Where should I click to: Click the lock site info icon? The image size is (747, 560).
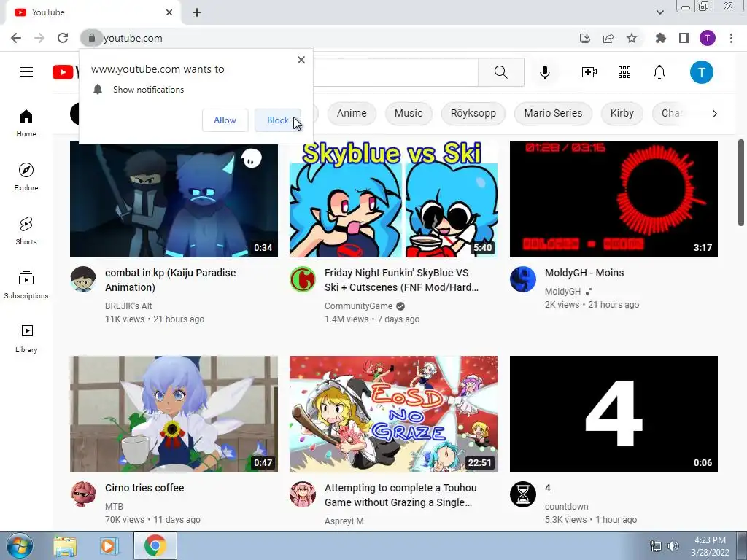click(91, 38)
